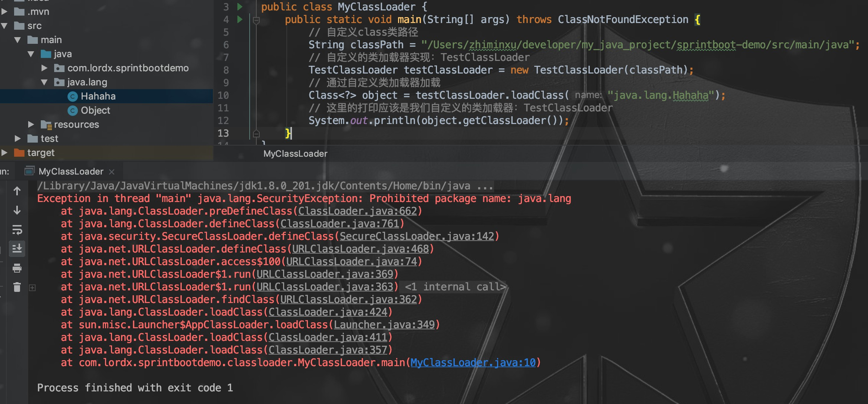Image resolution: width=868 pixels, height=404 pixels.
Task: Open ClassLoader.java:424 link
Action: pyautogui.click(x=328, y=312)
